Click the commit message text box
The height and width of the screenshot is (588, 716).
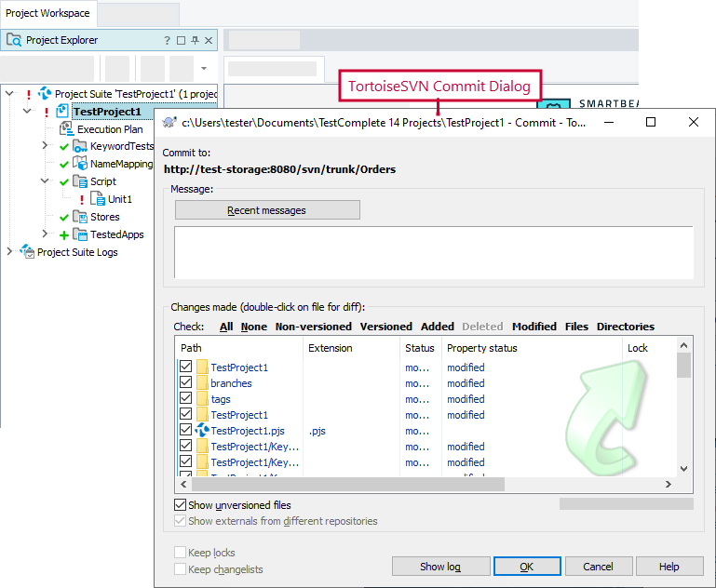click(434, 251)
